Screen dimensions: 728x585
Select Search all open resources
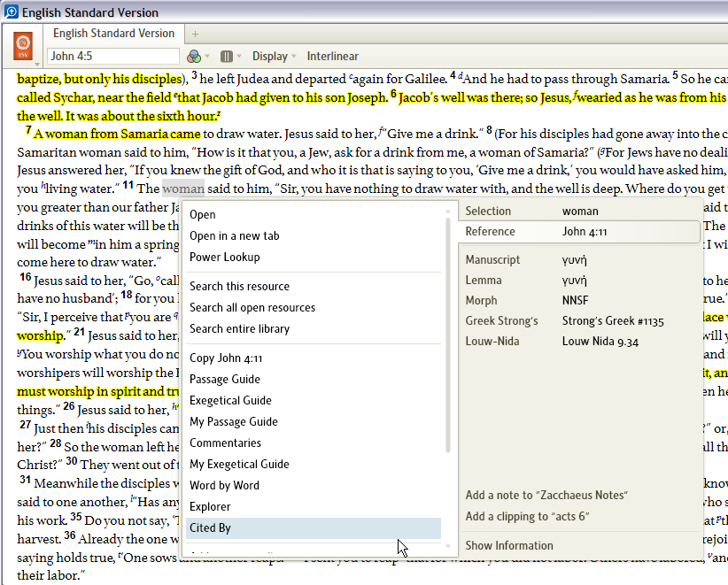click(314, 308)
